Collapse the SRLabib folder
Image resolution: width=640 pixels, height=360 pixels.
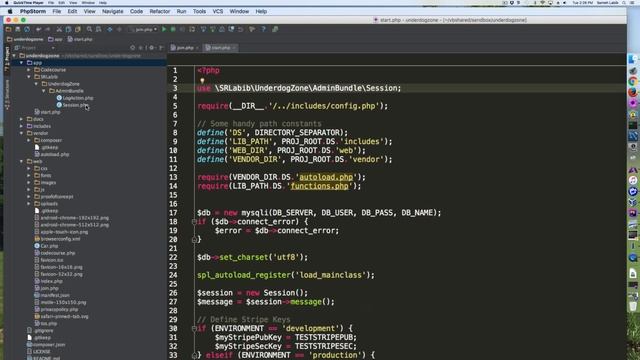click(x=29, y=77)
